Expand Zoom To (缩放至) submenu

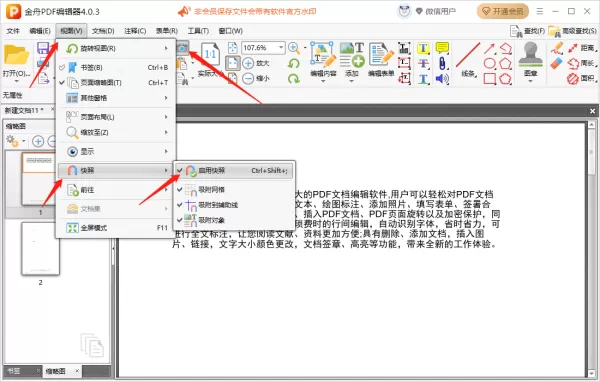click(x=115, y=132)
